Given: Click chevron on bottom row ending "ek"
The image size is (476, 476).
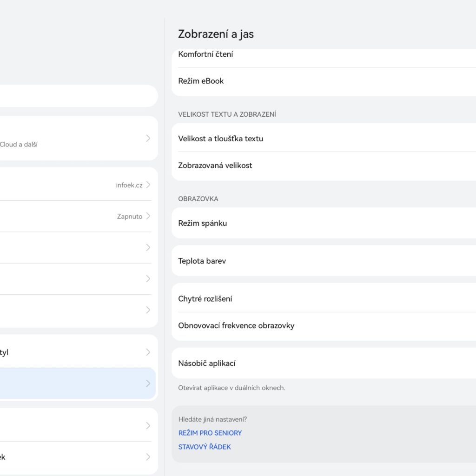Looking at the screenshot, I should [148, 457].
